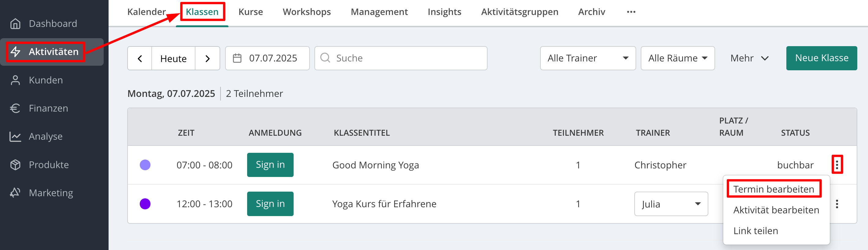Click the Kunden person icon
The width and height of the screenshot is (868, 250).
coord(16,80)
